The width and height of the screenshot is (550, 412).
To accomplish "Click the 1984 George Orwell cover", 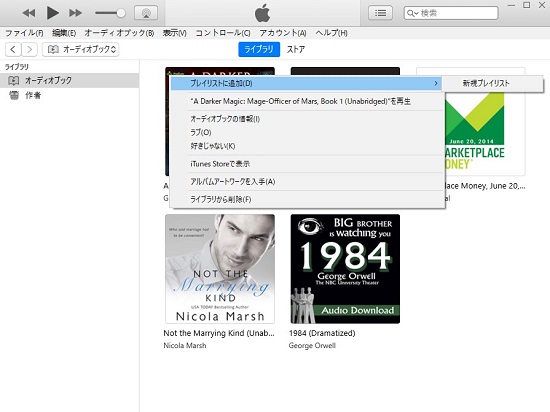I will [345, 269].
